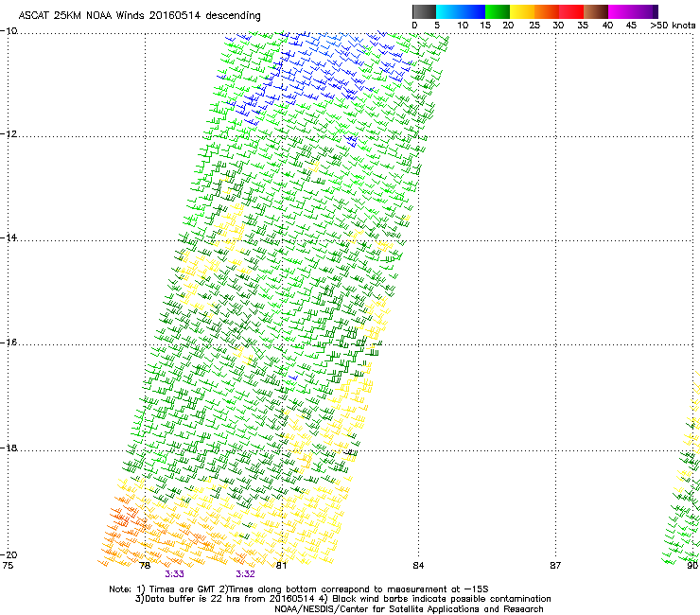Viewport: 700px width, 615px height.
Task: Click the latitude label '-12'
Action: click(x=9, y=134)
